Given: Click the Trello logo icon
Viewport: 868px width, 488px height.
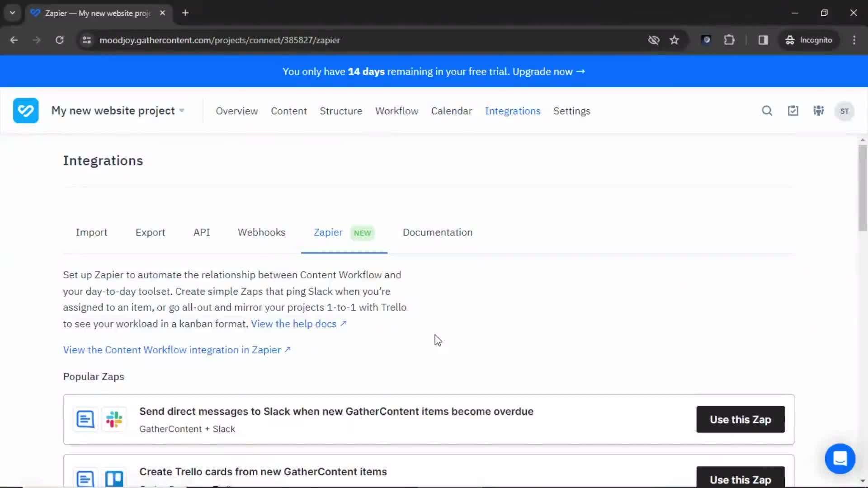Looking at the screenshot, I should tap(114, 478).
